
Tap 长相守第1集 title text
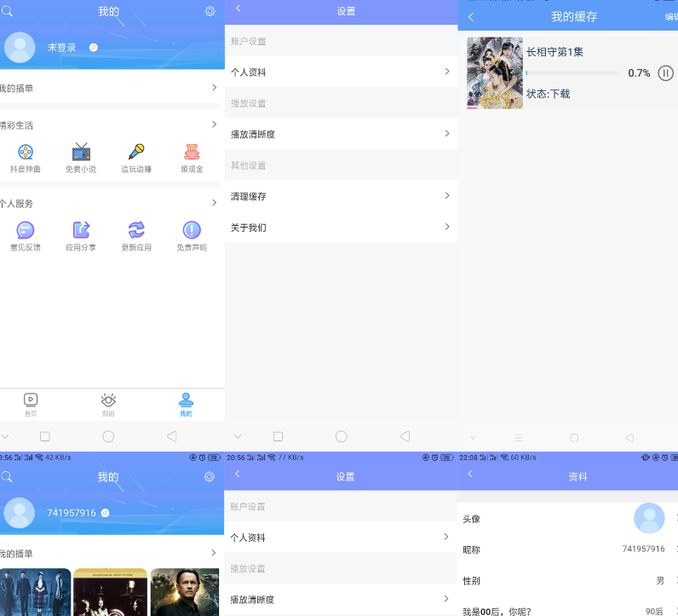554,52
